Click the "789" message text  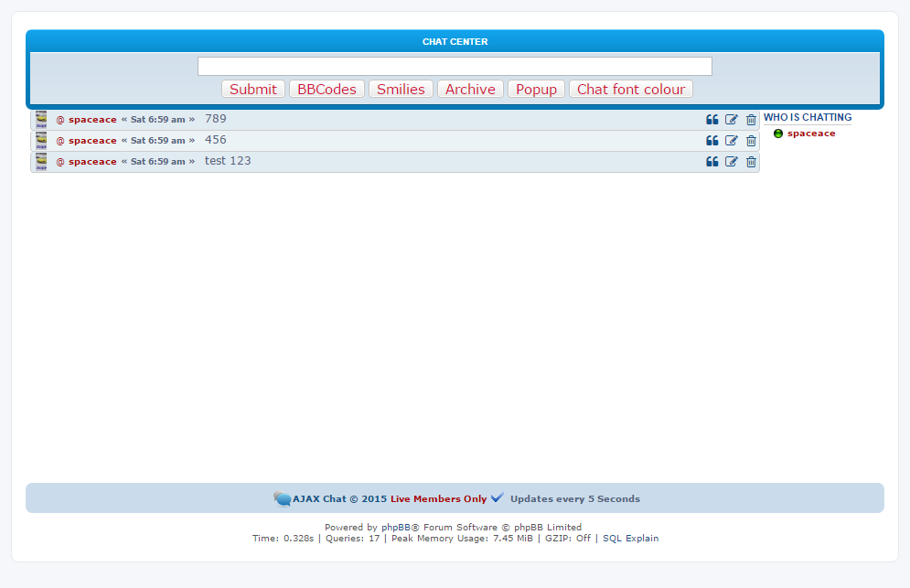tap(215, 119)
